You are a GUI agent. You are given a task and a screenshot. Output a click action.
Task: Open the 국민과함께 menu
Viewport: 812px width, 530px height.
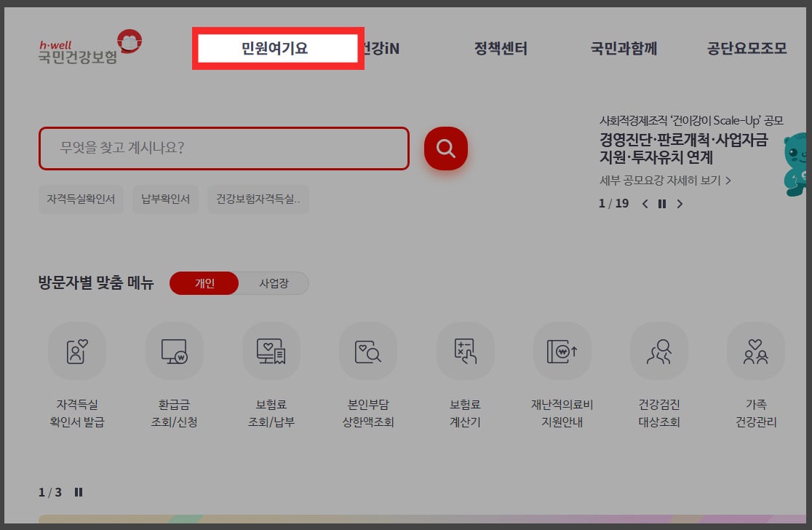(x=624, y=48)
